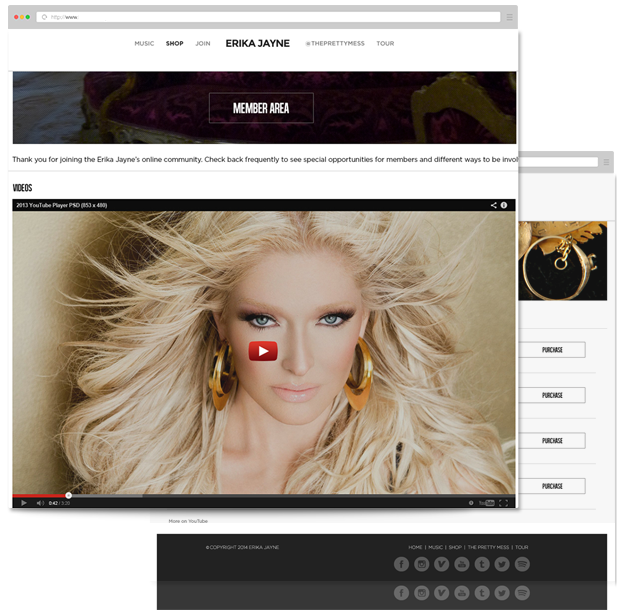Click the second PURCHASE button in back window

(x=552, y=395)
